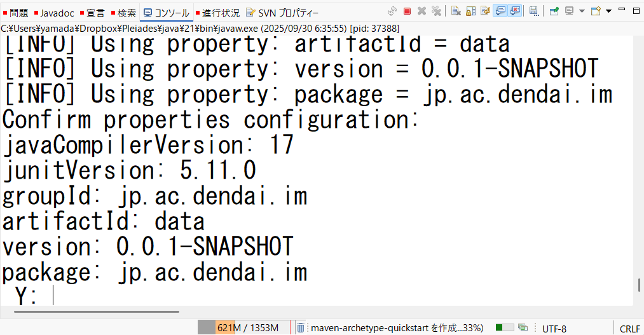Click the console save-output icon
Viewport: 644px width, 335px height.
[x=534, y=11]
